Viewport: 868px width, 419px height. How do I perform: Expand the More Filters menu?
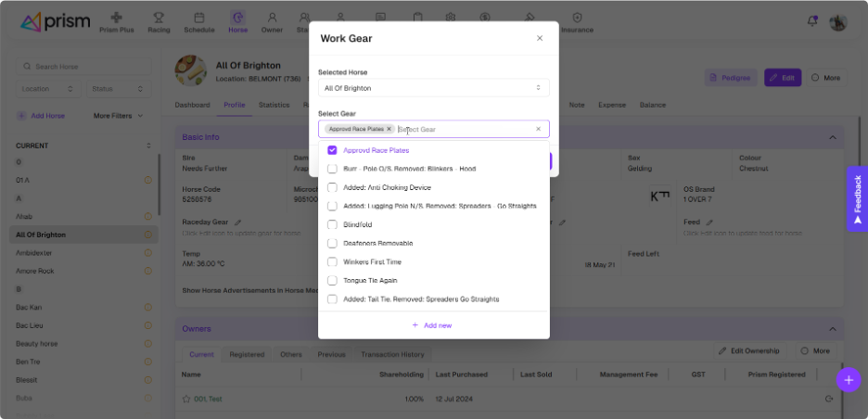click(x=119, y=116)
